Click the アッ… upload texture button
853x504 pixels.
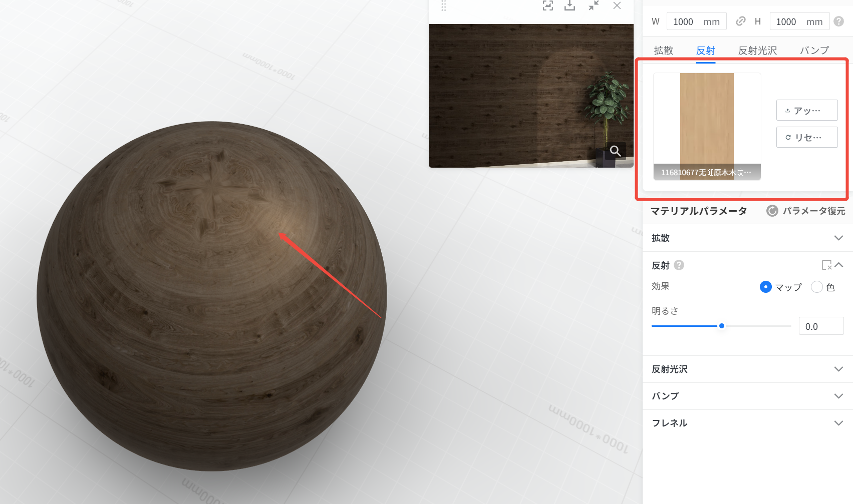pyautogui.click(x=807, y=110)
